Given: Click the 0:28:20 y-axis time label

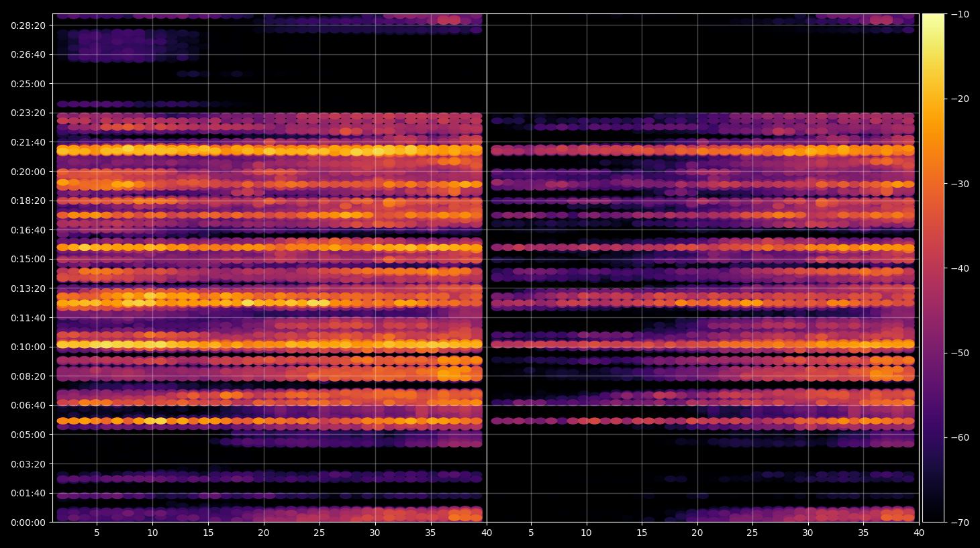Looking at the screenshot, I should [28, 25].
